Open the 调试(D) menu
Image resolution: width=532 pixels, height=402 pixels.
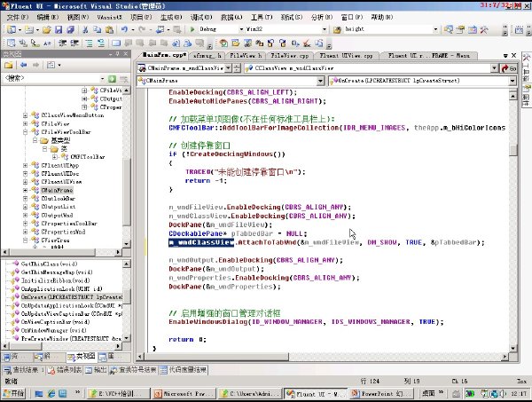201,17
